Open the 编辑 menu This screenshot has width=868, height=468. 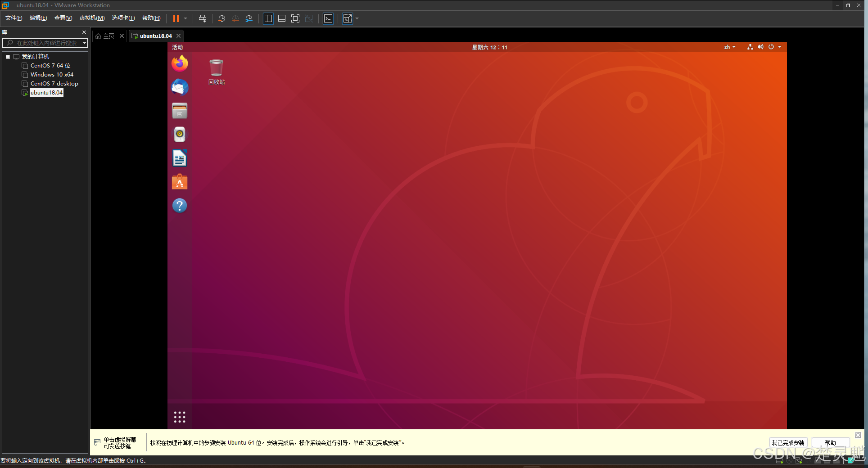click(38, 18)
